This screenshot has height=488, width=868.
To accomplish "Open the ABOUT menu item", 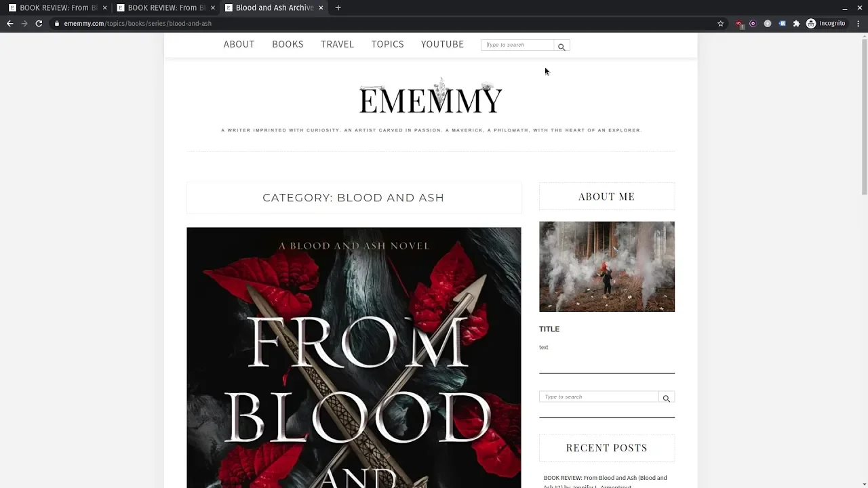I will (x=239, y=44).
